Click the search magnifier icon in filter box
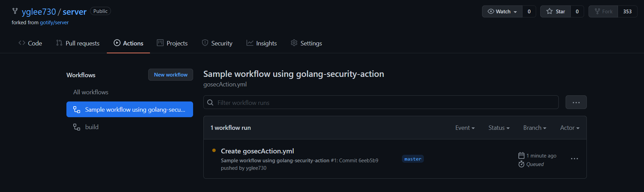 [211, 102]
